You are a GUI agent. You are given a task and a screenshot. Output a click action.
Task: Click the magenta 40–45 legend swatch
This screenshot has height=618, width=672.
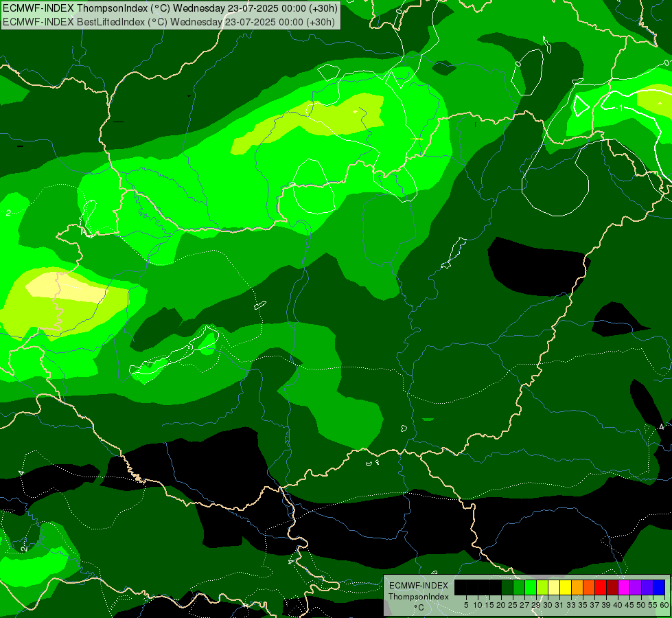click(x=624, y=587)
